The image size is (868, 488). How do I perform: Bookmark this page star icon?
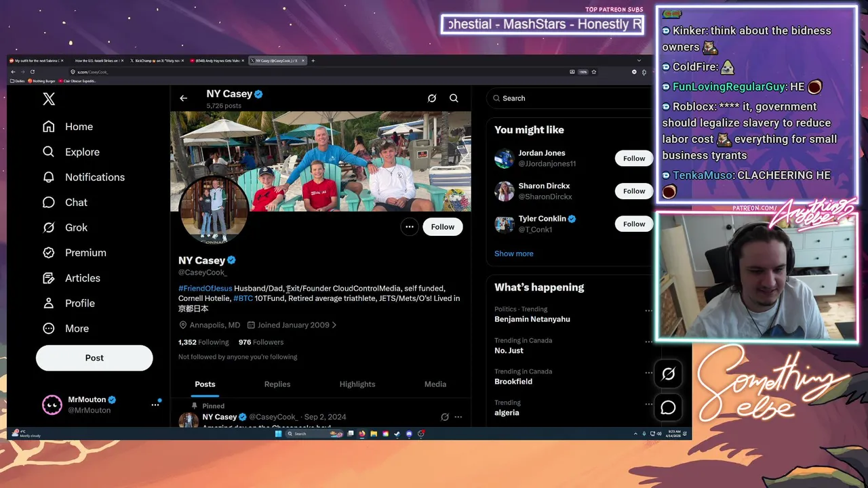(594, 72)
